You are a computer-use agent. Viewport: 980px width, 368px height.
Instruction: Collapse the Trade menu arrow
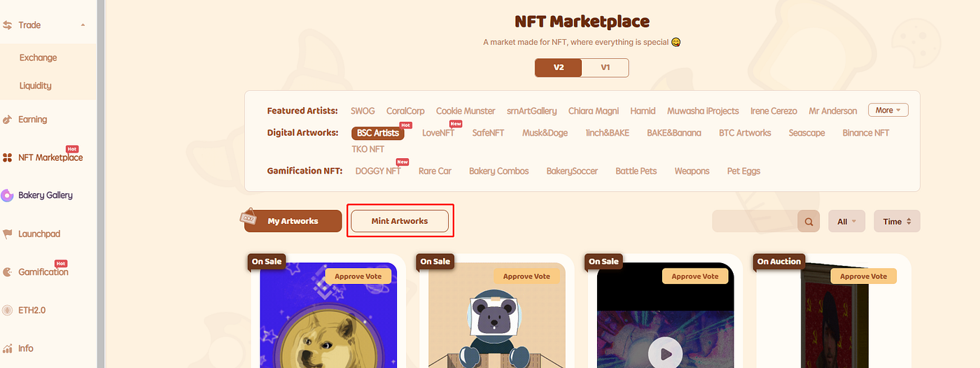click(x=83, y=25)
